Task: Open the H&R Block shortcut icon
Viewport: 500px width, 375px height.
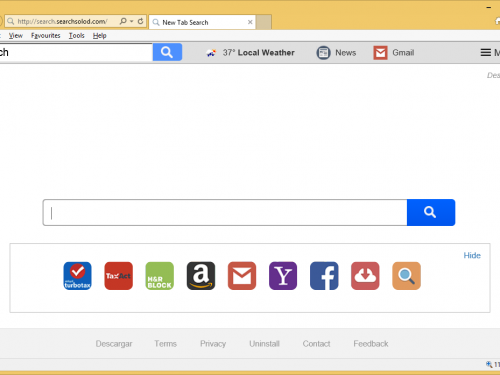Action: pyautogui.click(x=160, y=276)
